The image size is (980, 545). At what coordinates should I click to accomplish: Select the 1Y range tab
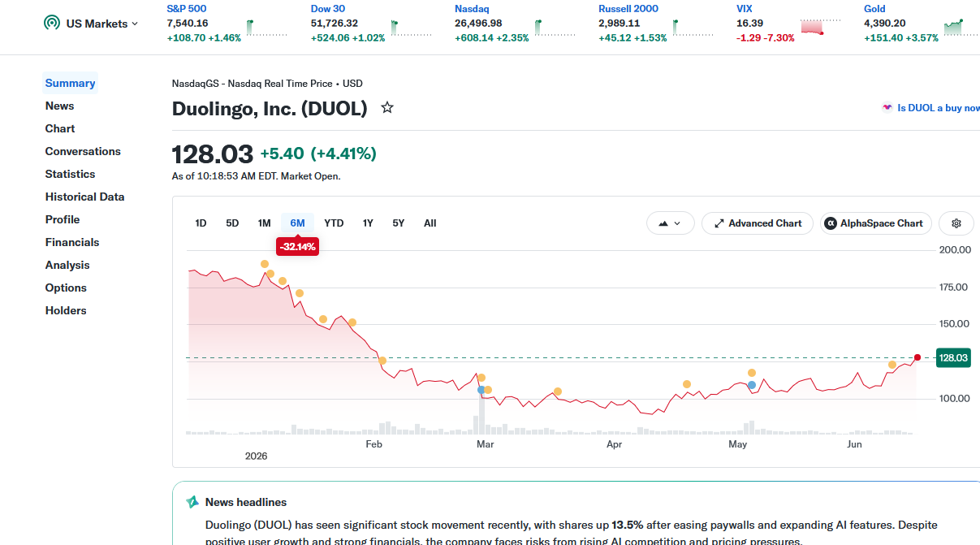coord(368,223)
